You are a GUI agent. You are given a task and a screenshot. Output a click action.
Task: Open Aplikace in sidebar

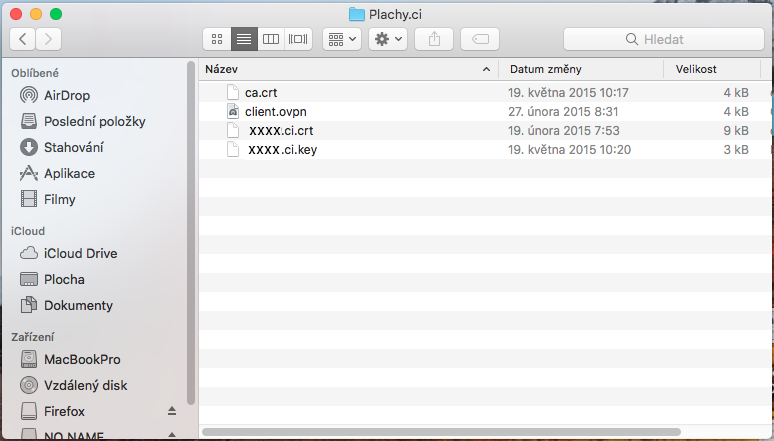coord(69,173)
